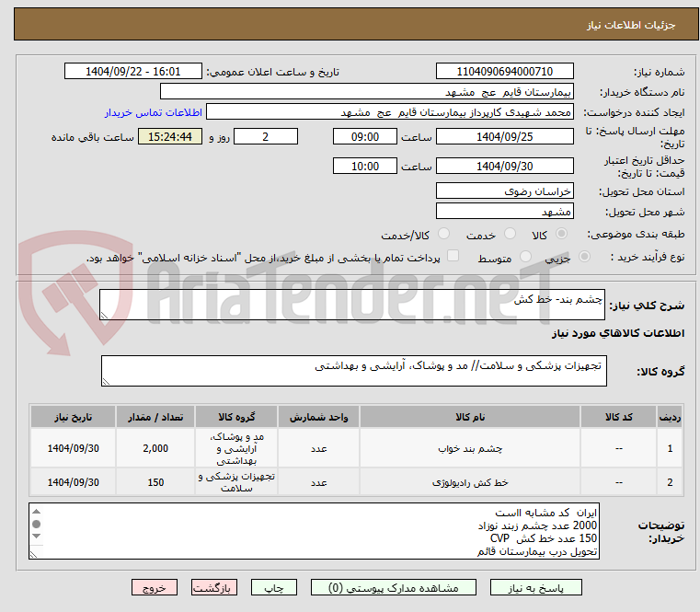The width and height of the screenshot is (700, 612).
Task: Click the quantity cell 150
Action: pyautogui.click(x=155, y=482)
